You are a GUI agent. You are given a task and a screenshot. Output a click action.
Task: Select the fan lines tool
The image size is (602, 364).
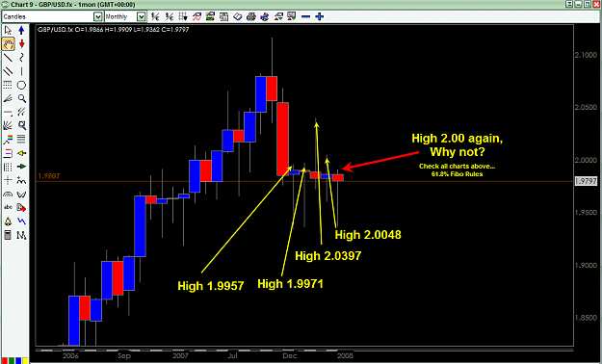(x=8, y=125)
